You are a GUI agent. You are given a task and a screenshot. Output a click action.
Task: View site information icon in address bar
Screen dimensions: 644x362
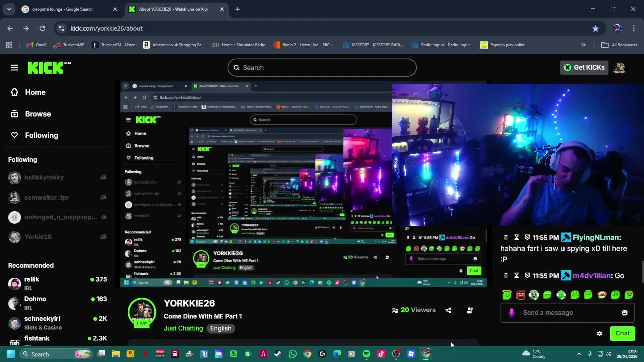pyautogui.click(x=61, y=28)
